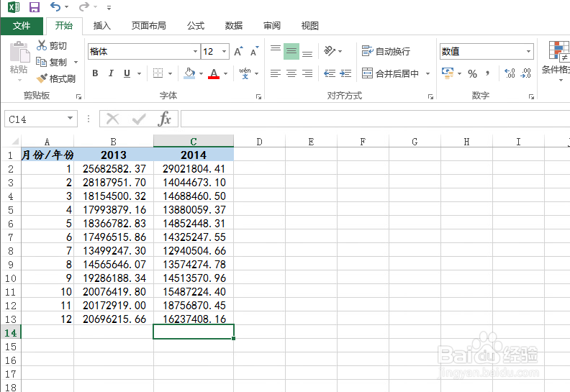Click the formula bar input field
The image size is (570, 392).
pyautogui.click(x=374, y=119)
